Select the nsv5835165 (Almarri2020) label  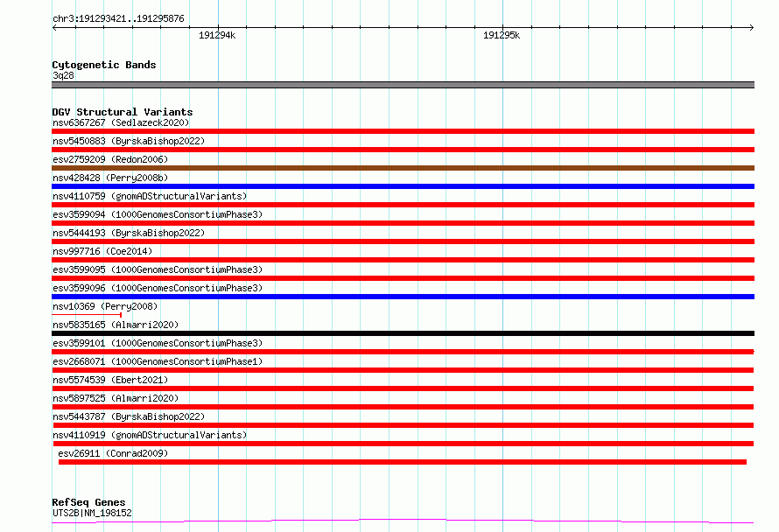116,325
